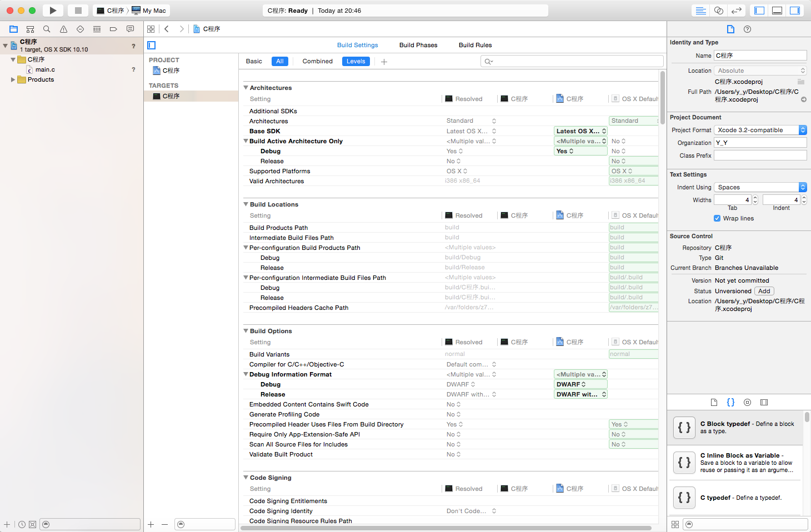Click the build settings search field
The image size is (811, 532).
(x=572, y=61)
